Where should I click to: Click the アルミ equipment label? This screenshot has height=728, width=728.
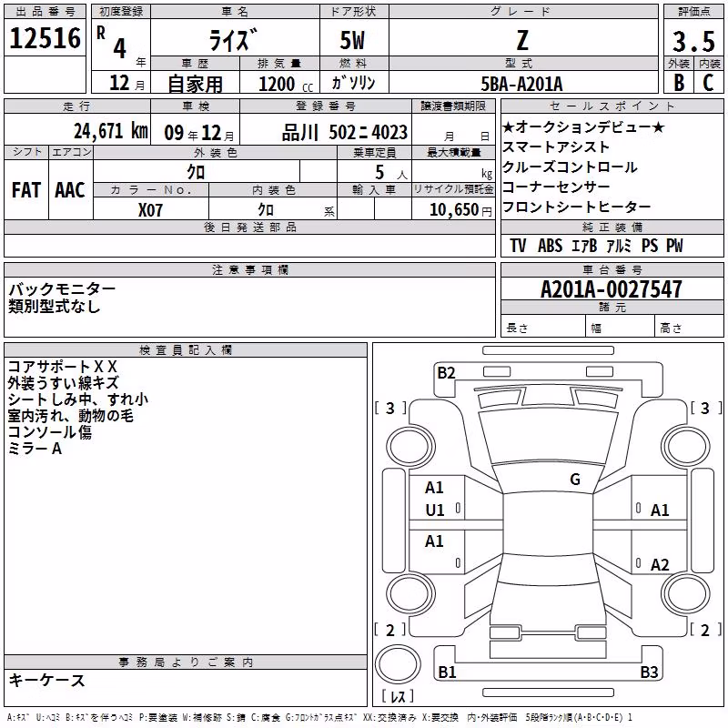click(x=619, y=246)
